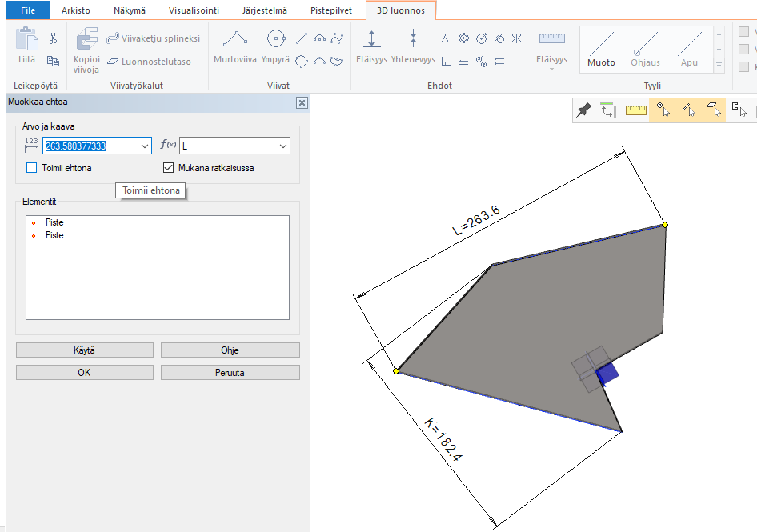Click the Luonnostelutaso sketch plane tool
This screenshot has width=757, height=532.
click(x=149, y=61)
